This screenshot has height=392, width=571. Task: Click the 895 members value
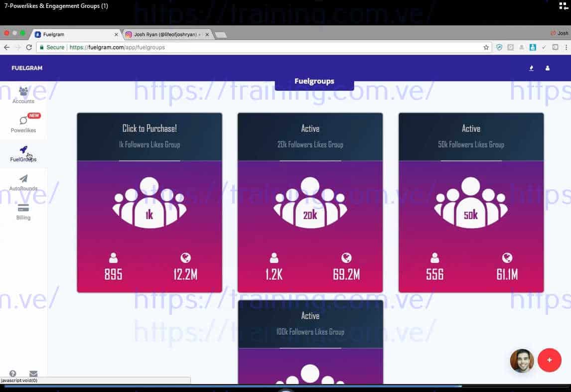113,274
